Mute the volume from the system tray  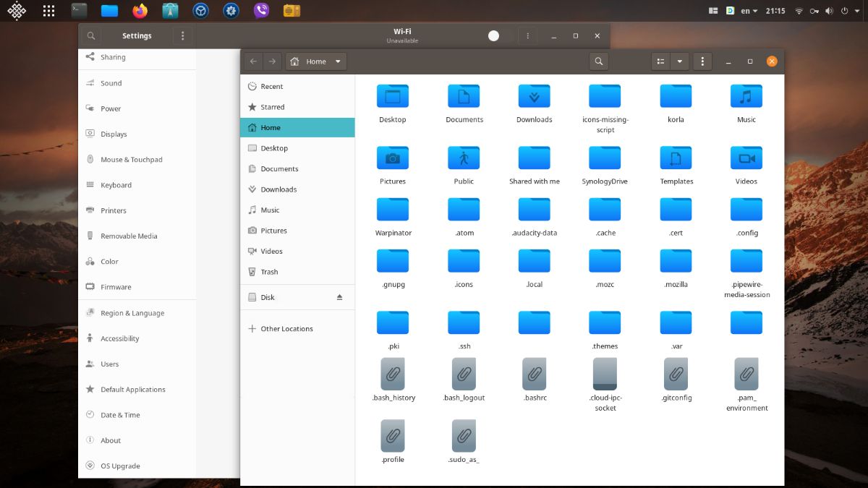point(827,10)
